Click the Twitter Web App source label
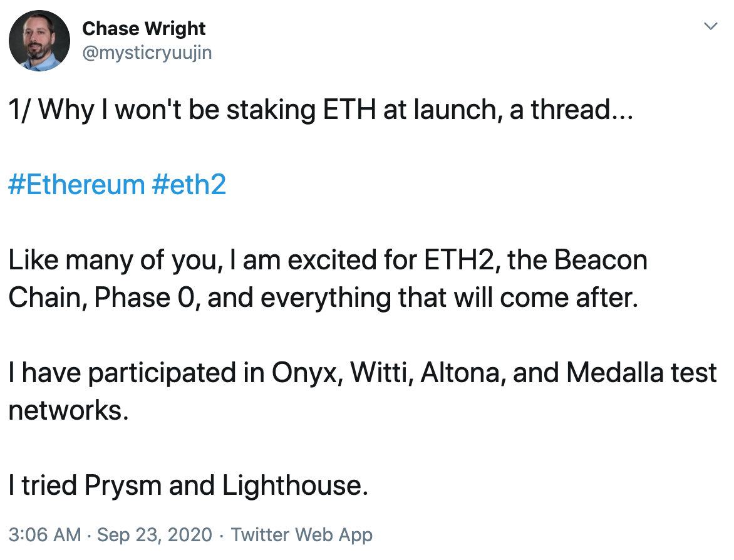This screenshot has width=734, height=560. click(302, 535)
